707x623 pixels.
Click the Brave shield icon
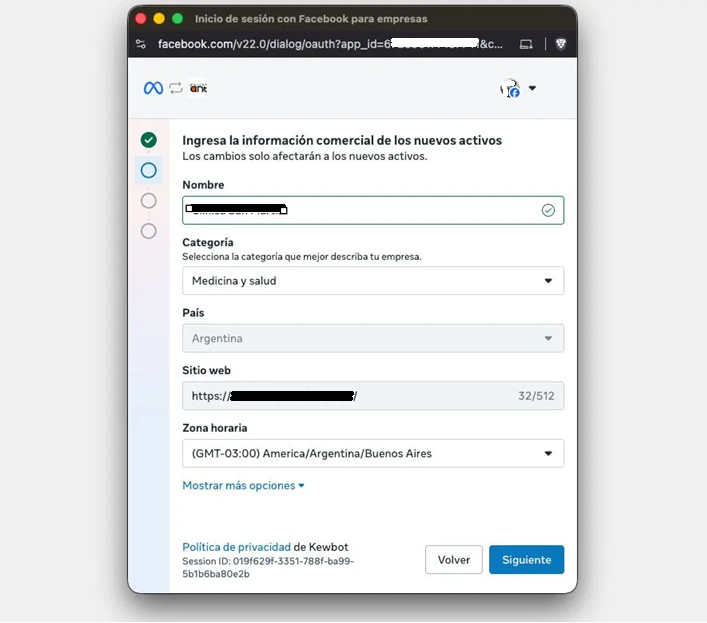click(560, 44)
